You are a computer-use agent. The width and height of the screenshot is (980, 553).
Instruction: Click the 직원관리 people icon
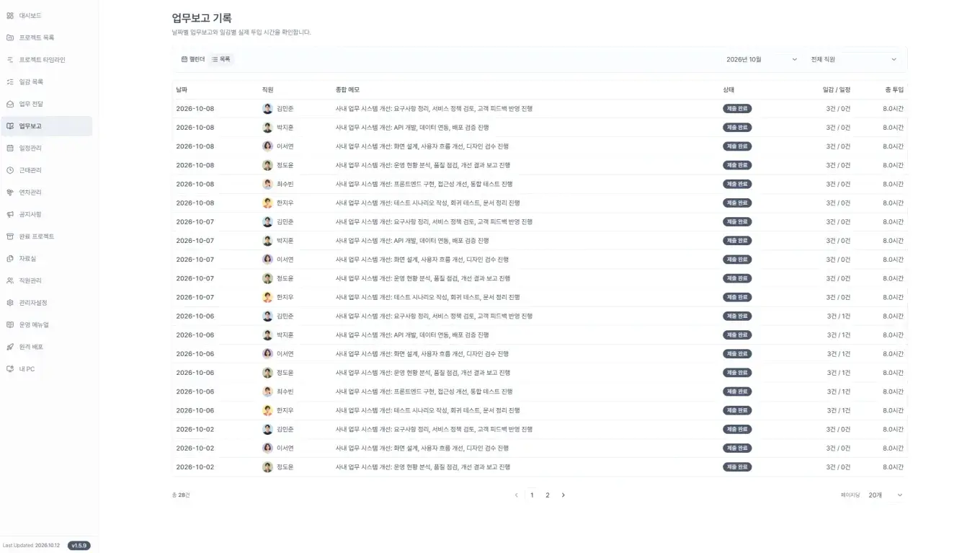click(10, 280)
